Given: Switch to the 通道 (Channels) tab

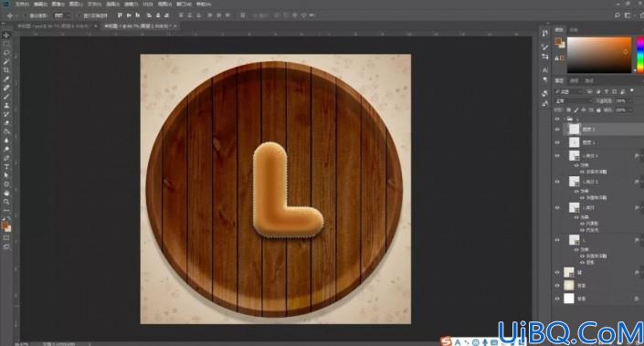Looking at the screenshot, I should pyautogui.click(x=575, y=81).
